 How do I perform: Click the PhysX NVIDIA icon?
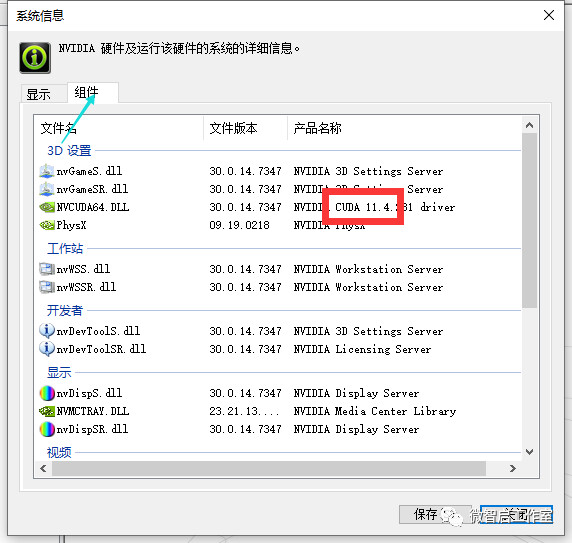pos(47,225)
